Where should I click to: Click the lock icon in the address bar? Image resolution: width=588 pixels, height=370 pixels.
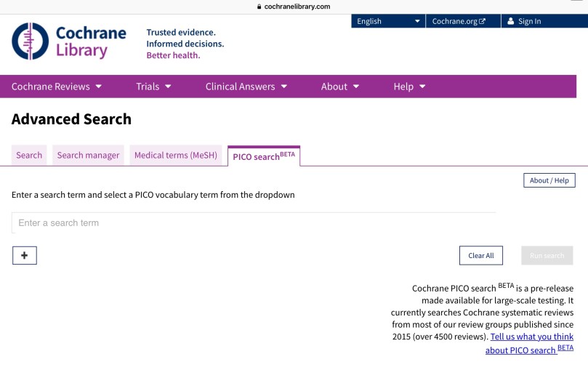(x=259, y=7)
